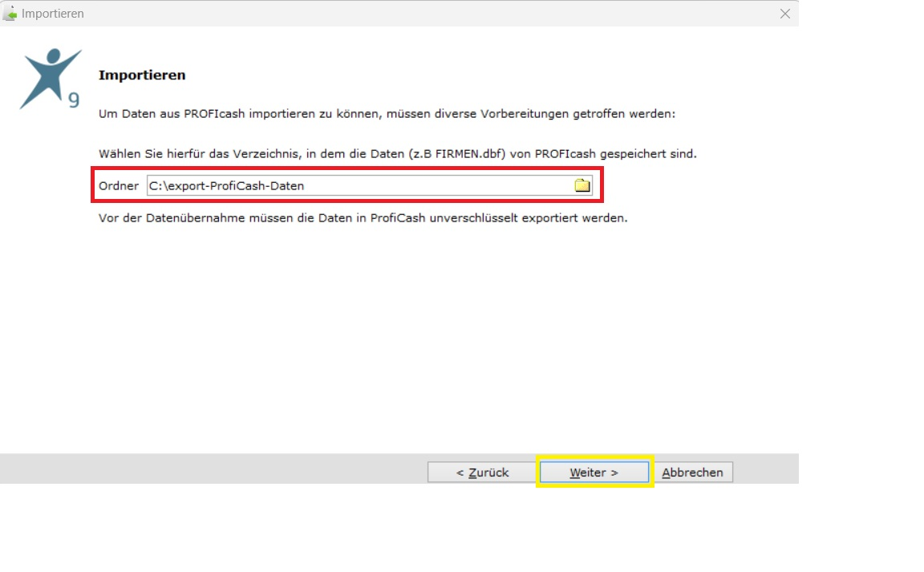Viewport: 924px width, 572px height.
Task: Click the bold Importieren heading
Action: 142,75
